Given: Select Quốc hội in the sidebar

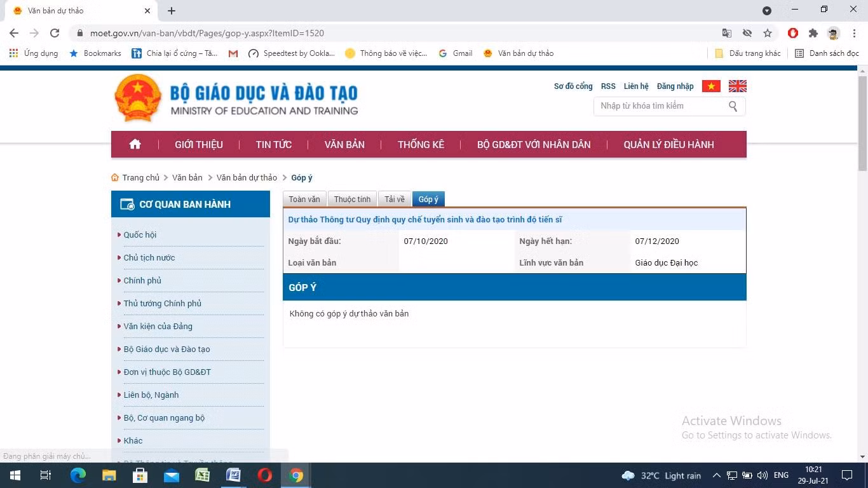Looking at the screenshot, I should 140,235.
